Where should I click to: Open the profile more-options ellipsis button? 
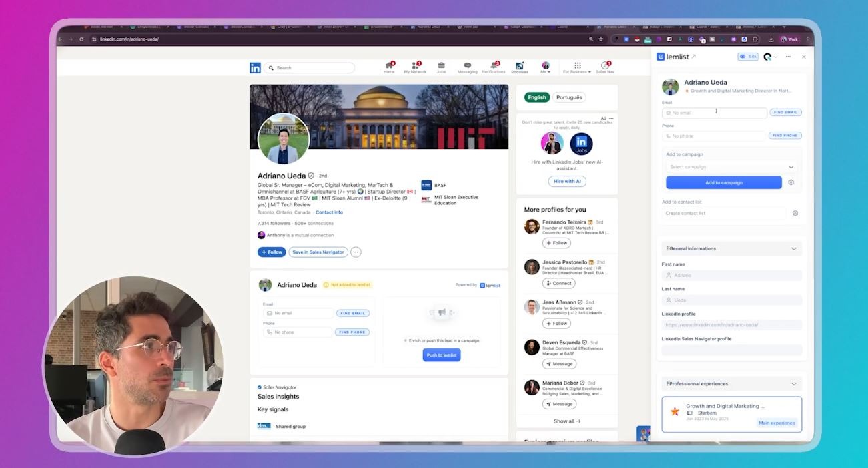pyautogui.click(x=356, y=252)
